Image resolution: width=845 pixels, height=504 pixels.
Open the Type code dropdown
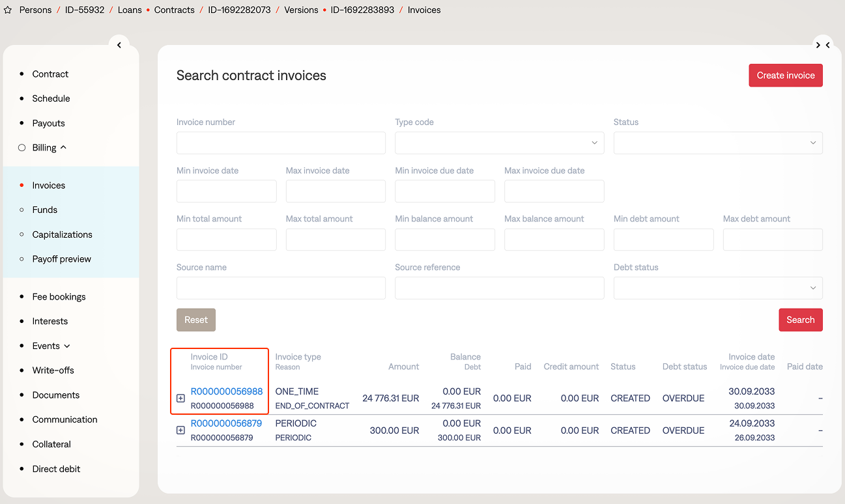pos(499,143)
